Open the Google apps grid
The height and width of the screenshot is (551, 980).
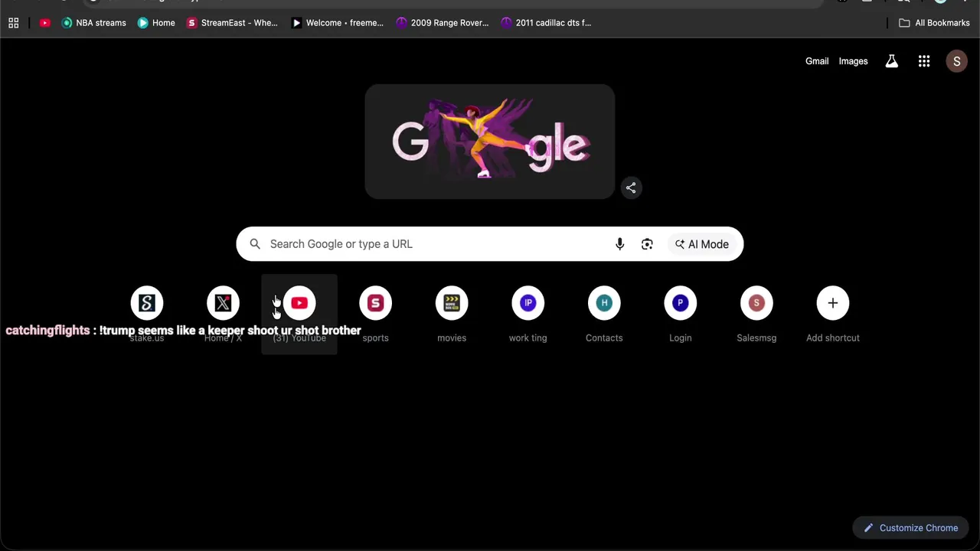coord(924,61)
